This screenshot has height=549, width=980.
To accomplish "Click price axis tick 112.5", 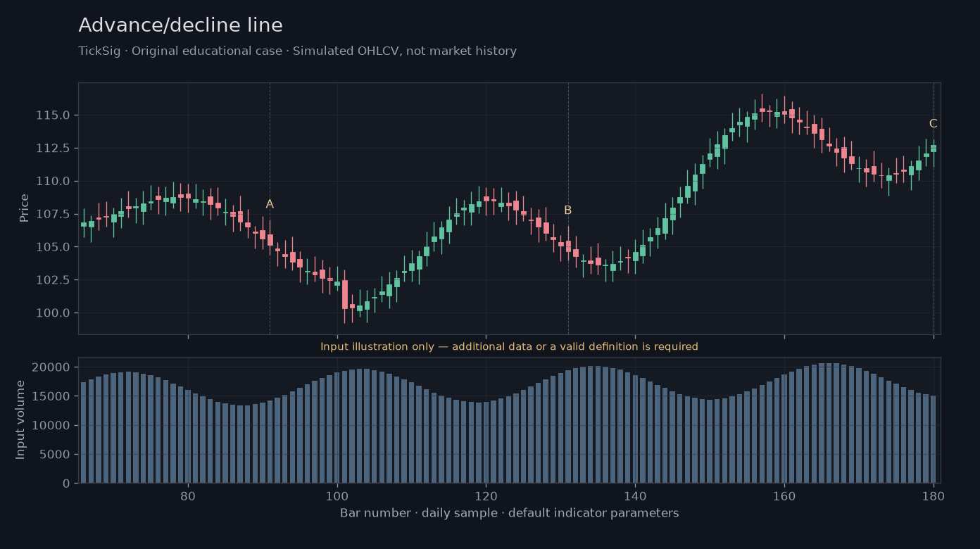I will point(53,149).
